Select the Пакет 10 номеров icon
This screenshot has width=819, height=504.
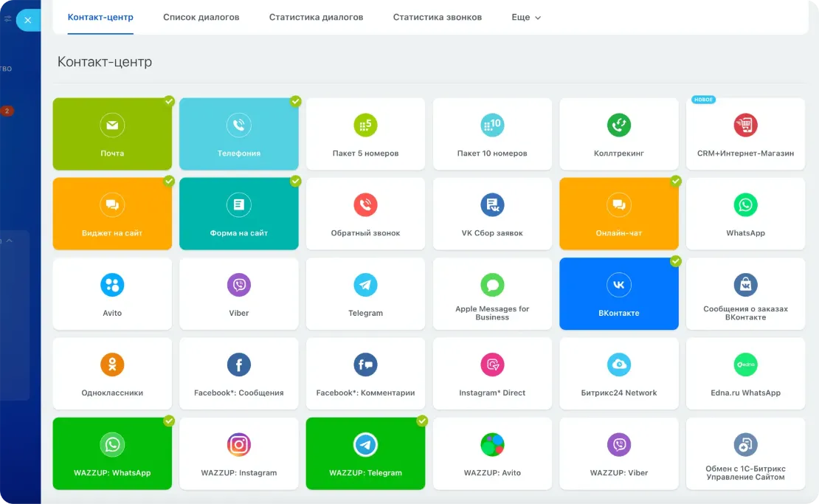click(492, 125)
